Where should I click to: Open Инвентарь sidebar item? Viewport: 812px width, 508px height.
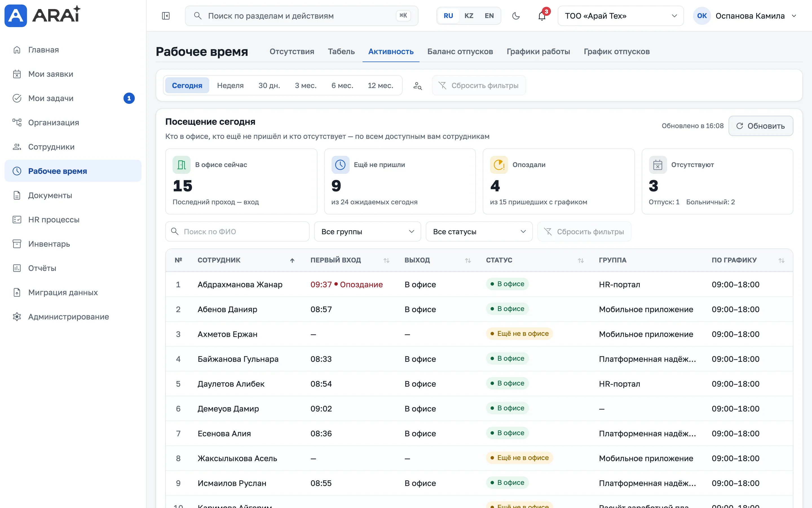[x=73, y=244]
